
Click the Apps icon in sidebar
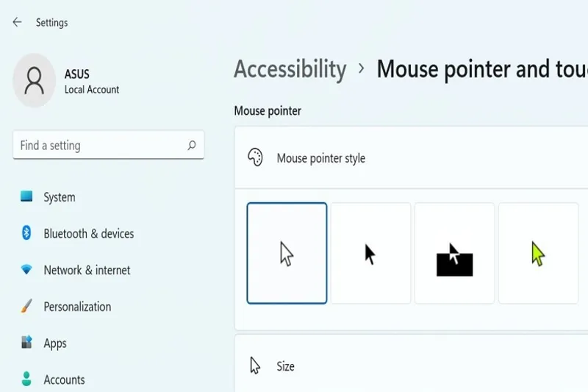26,342
